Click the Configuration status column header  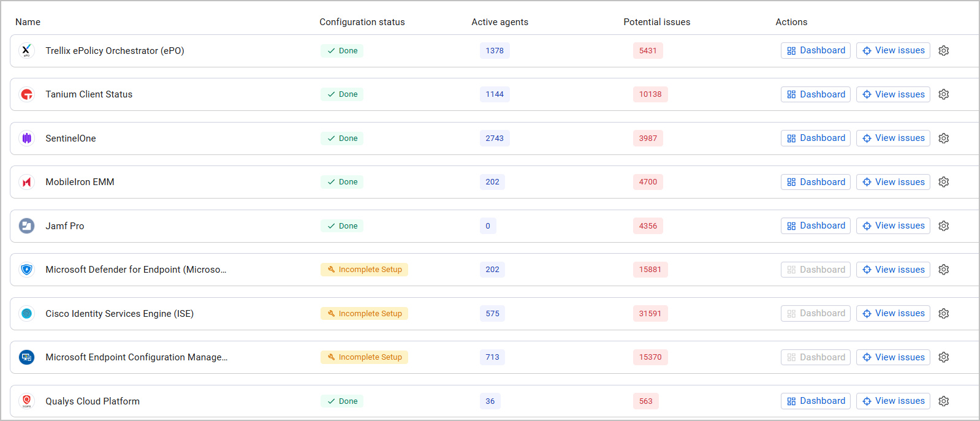pyautogui.click(x=362, y=22)
